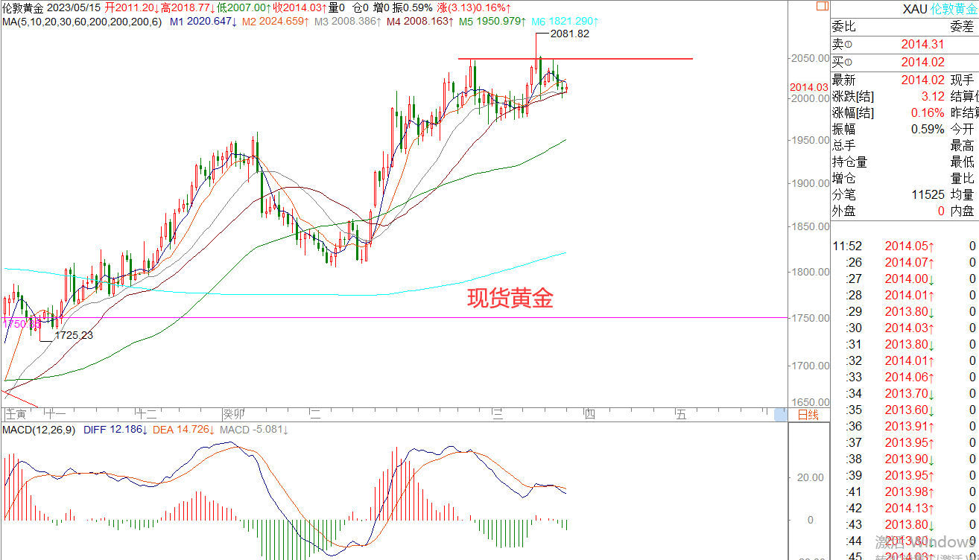Viewport: 979px width, 560px height.
Task: Click the MACD -5.081 value
Action: point(254,430)
